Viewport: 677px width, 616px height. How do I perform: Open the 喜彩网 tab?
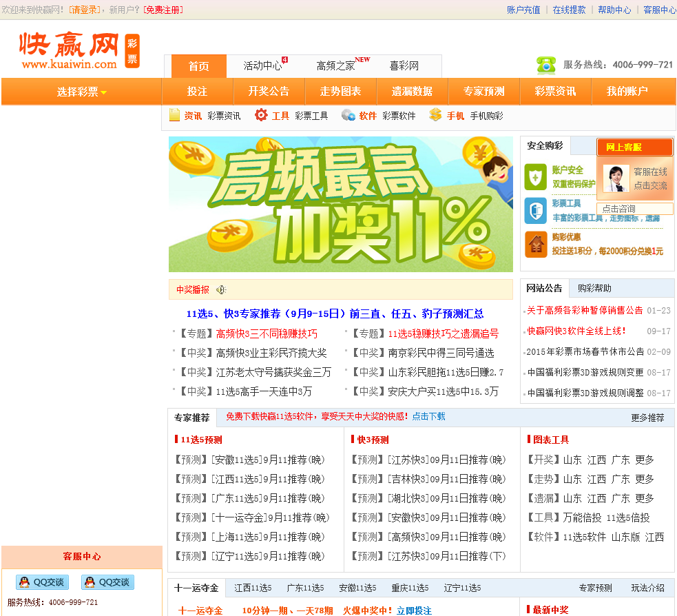click(404, 65)
